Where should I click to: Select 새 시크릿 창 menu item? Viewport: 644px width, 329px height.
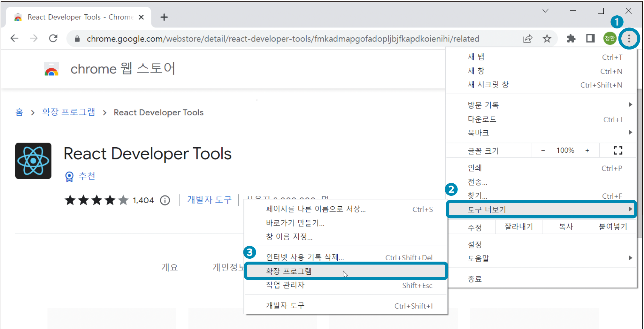click(541, 85)
